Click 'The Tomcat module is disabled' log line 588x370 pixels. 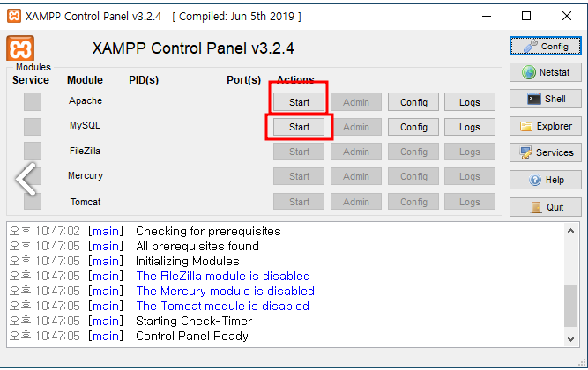pos(223,307)
